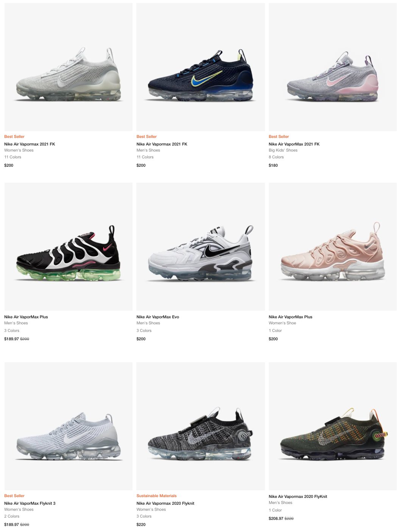Open the pink Big Kids' VaporMax 2021 image
Viewport: 399px width, 532px height.
click(x=333, y=67)
